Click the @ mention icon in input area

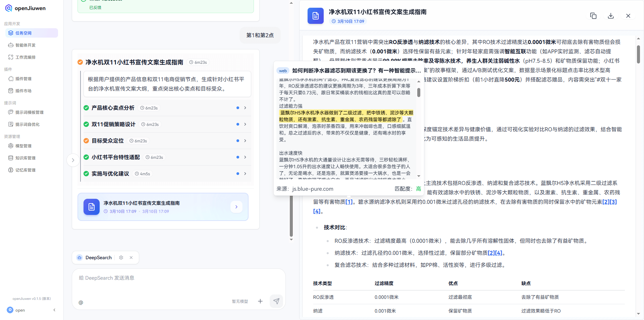coord(81,302)
